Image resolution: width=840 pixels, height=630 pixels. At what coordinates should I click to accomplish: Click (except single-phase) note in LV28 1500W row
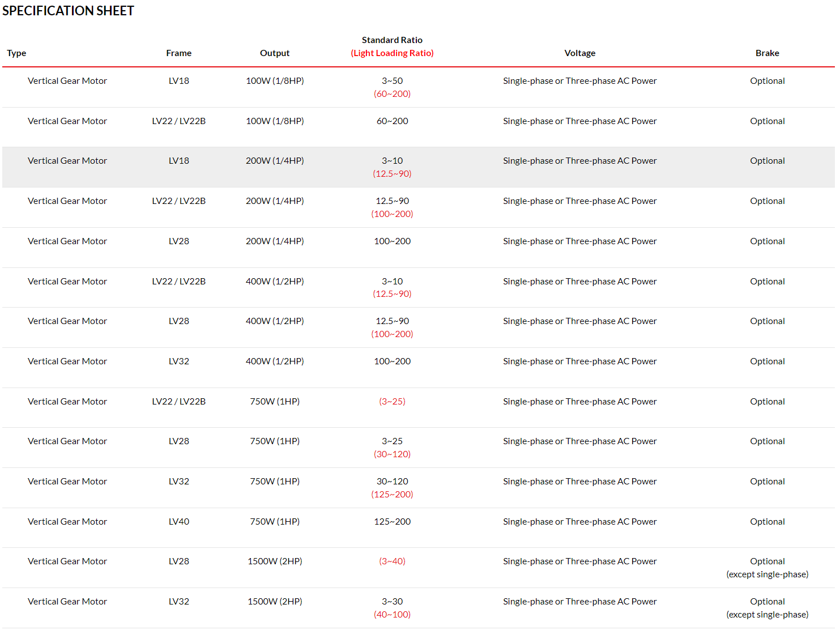coord(767,574)
